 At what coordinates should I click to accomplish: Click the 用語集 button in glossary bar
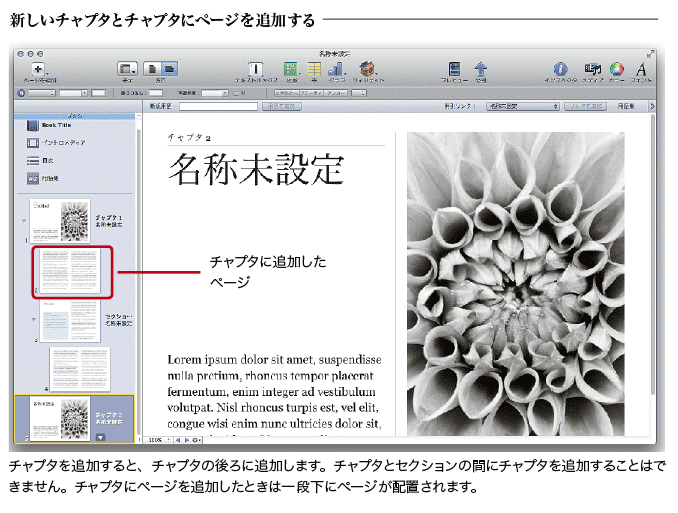[x=626, y=106]
